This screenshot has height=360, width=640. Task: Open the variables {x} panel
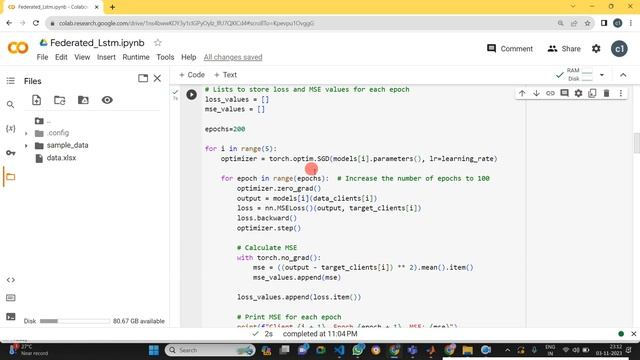tap(11, 129)
